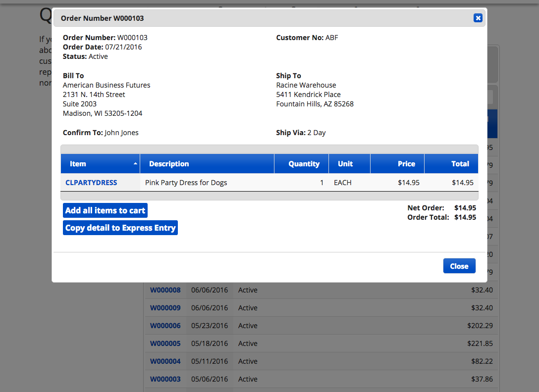
Task: Click the dialog title 'Order Number W000103'
Action: (102, 18)
